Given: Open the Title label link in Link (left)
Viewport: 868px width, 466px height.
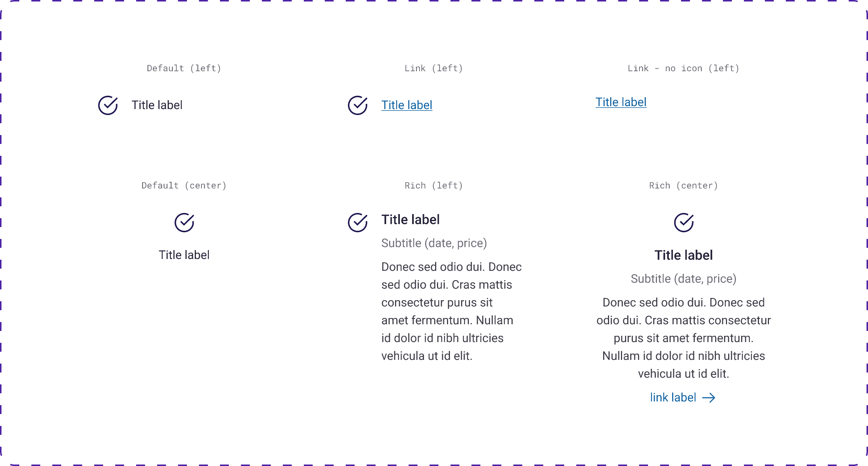Looking at the screenshot, I should coord(407,105).
